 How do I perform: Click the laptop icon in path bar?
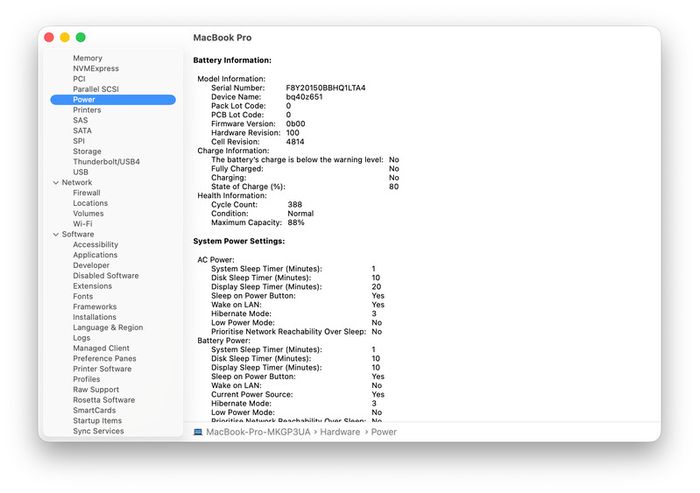tap(198, 432)
